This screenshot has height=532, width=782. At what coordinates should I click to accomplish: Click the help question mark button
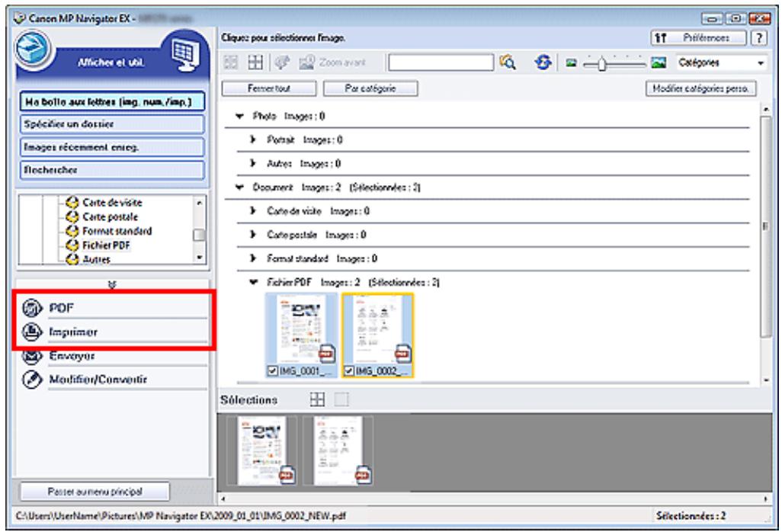point(759,37)
